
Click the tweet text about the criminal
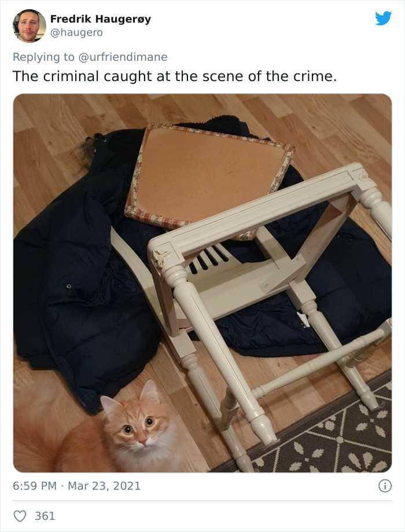pos(175,76)
